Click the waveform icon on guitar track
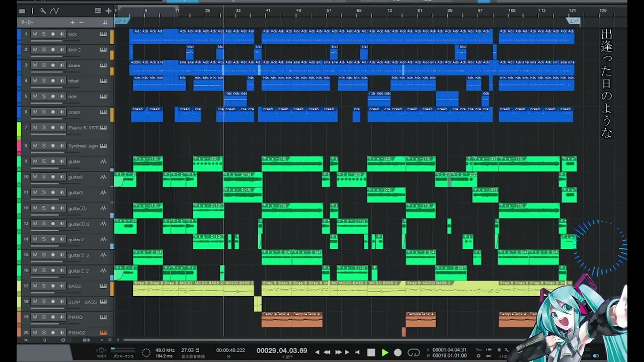The height and width of the screenshot is (362, 644). (103, 161)
